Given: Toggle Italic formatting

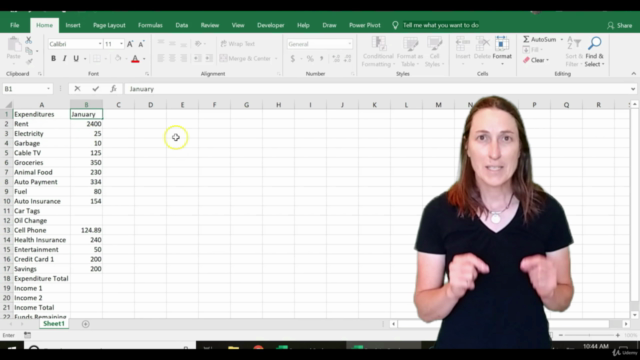Looking at the screenshot, I should 64,59.
